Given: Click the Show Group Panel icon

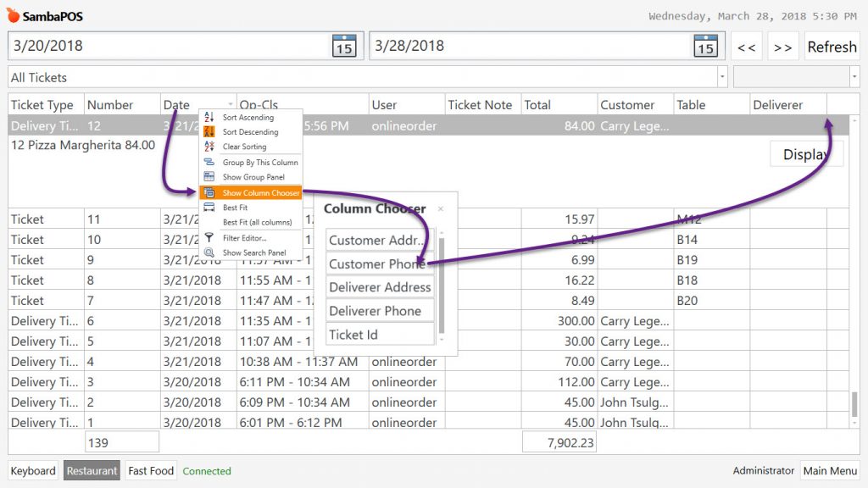Looking at the screenshot, I should [x=209, y=177].
